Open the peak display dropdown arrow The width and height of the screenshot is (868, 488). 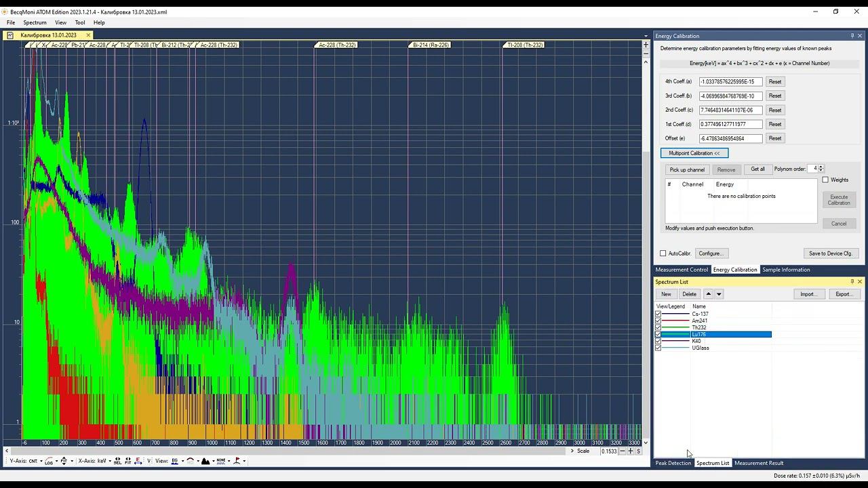point(213,461)
